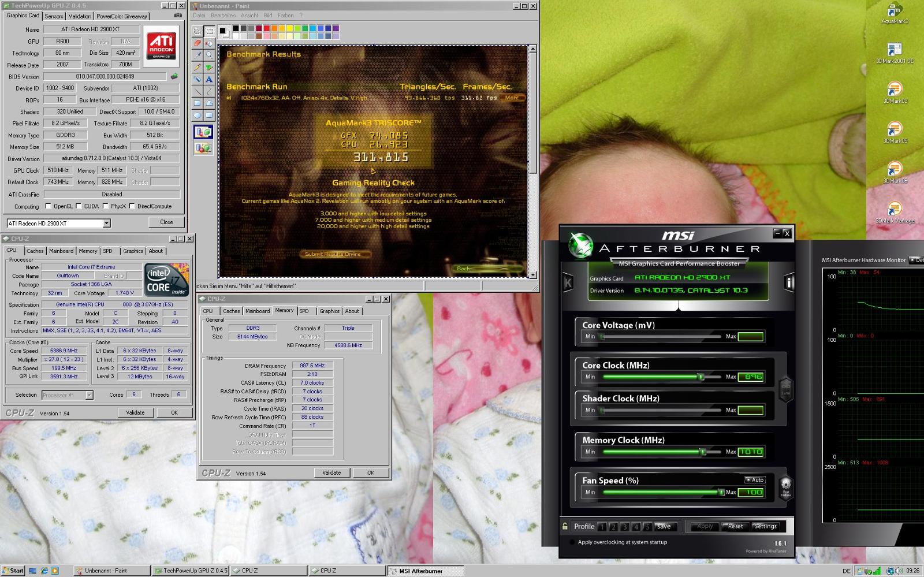Select the Polygon shape tool
The height and width of the screenshot is (577, 924).
(x=208, y=104)
